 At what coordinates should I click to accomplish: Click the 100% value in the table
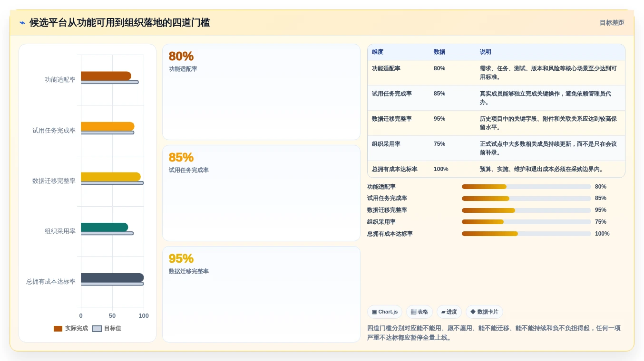click(x=441, y=170)
